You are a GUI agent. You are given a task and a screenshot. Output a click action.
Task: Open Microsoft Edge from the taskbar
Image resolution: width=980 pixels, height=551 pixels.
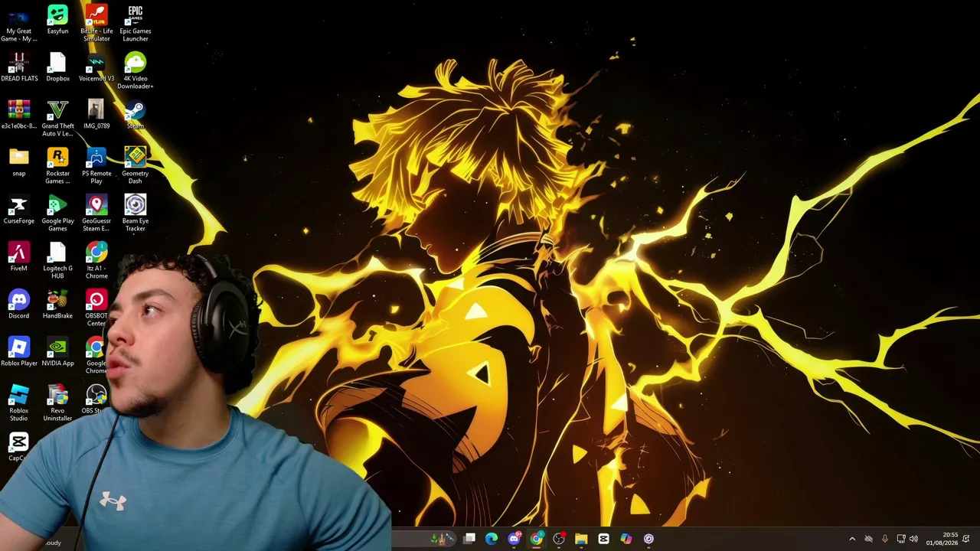(x=492, y=539)
